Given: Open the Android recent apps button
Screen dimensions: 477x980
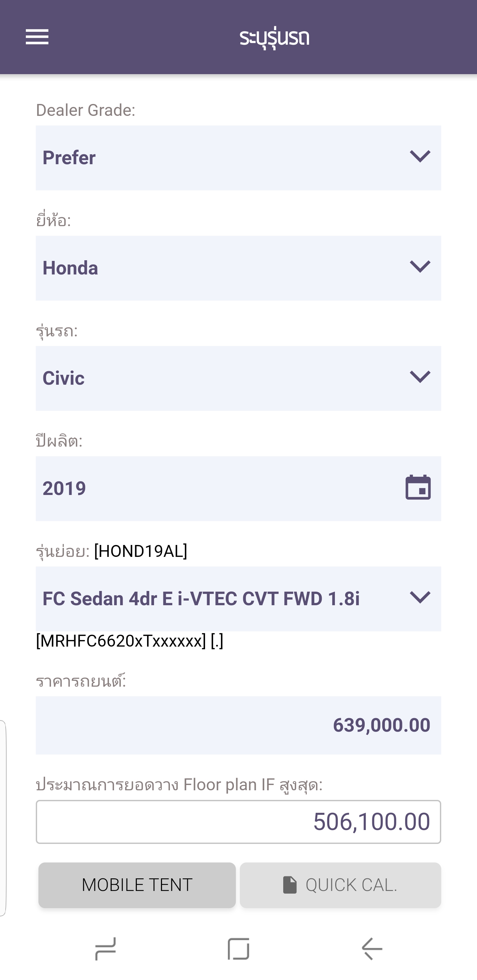Looking at the screenshot, I should point(105,949).
